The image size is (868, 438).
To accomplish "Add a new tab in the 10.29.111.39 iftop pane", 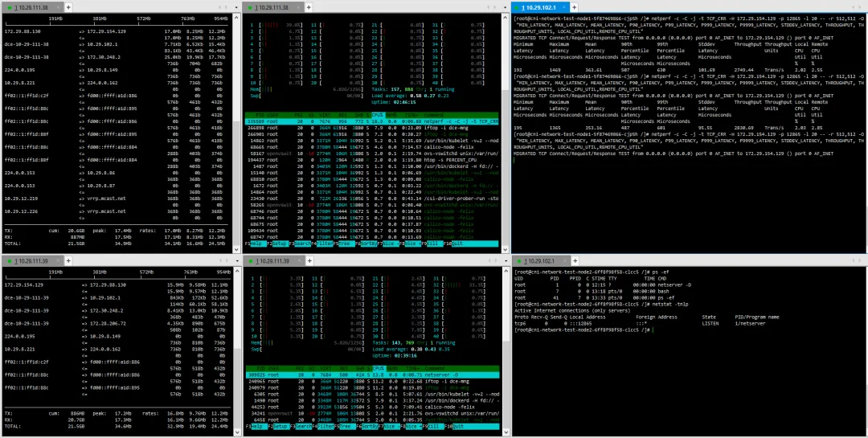I will 68,260.
